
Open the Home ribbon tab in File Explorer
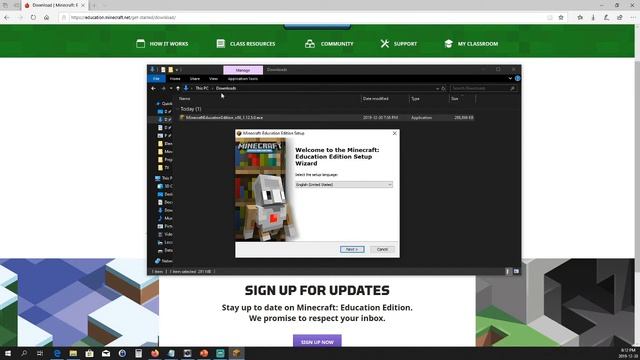click(175, 78)
